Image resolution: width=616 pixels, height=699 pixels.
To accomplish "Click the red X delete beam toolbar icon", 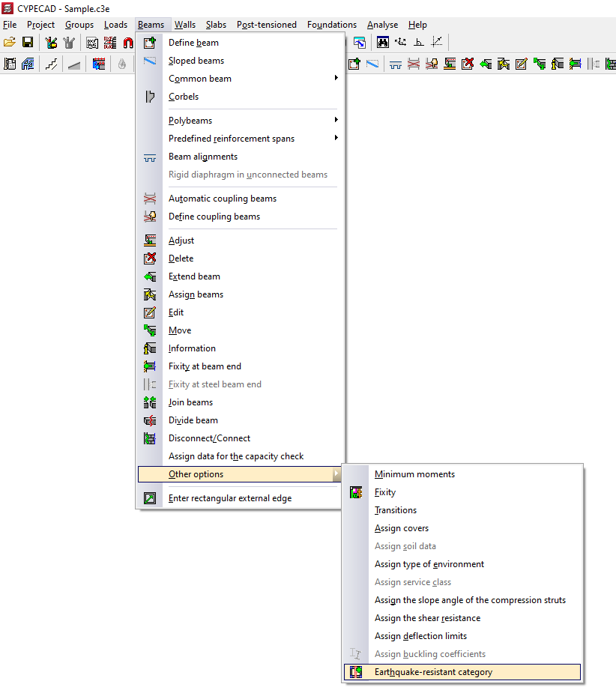I will [x=468, y=64].
